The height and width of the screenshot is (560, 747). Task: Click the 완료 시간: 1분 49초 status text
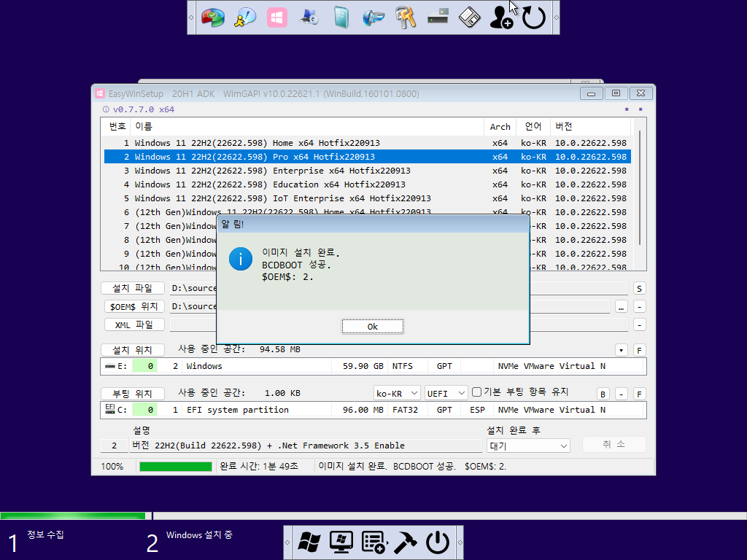(x=259, y=467)
